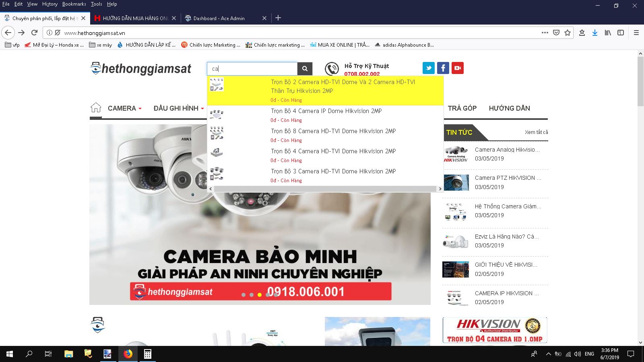Image resolution: width=644 pixels, height=362 pixels.
Task: Click the hethonggiamsat site logo
Action: 141,68
